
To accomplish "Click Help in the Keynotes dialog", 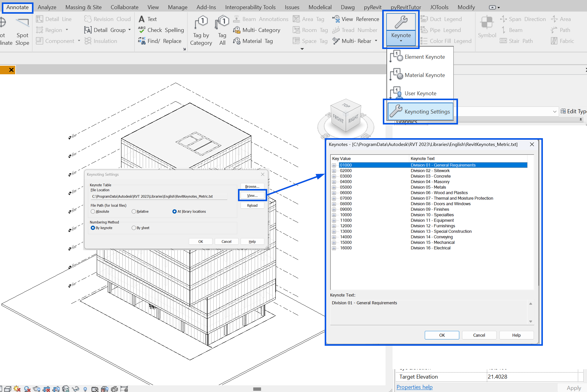I will pos(516,335).
